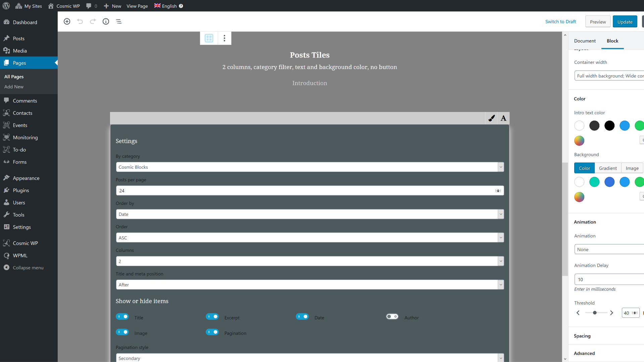Toggle the Author switch on
The width and height of the screenshot is (644, 362).
pos(392,316)
